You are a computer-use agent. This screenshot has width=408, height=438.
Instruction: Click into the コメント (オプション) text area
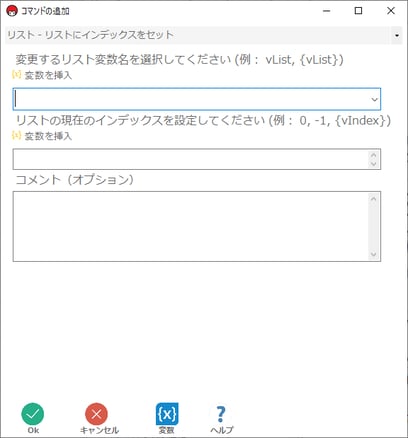[197, 227]
